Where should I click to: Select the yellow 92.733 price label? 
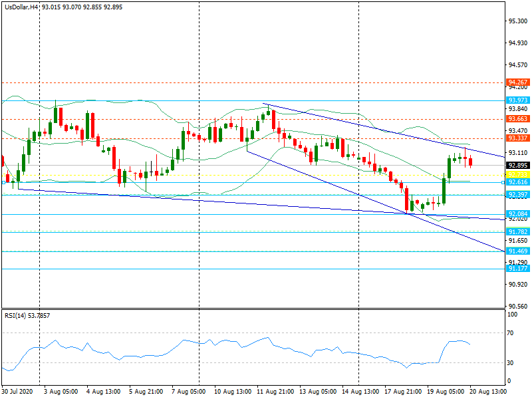517,175
